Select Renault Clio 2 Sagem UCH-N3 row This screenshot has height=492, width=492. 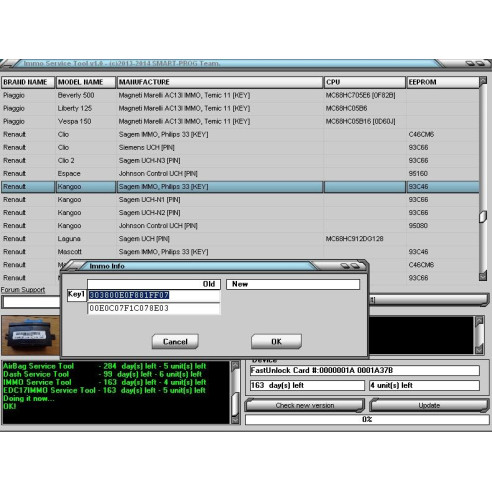pyautogui.click(x=240, y=160)
